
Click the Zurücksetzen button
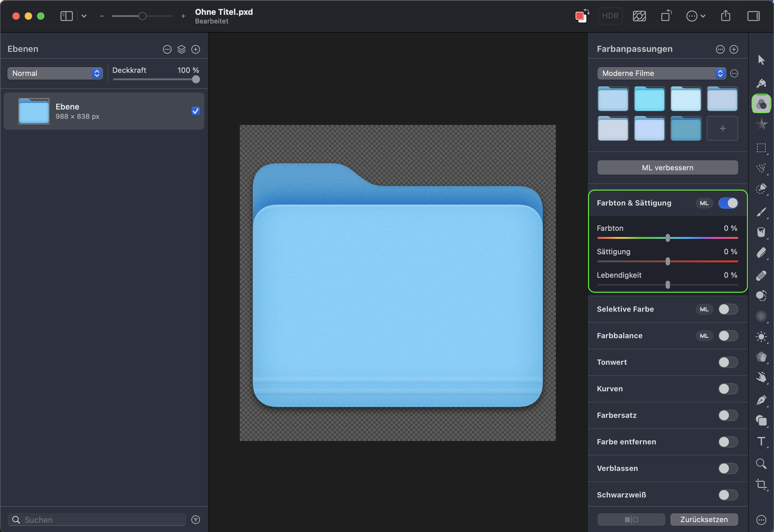tap(704, 519)
